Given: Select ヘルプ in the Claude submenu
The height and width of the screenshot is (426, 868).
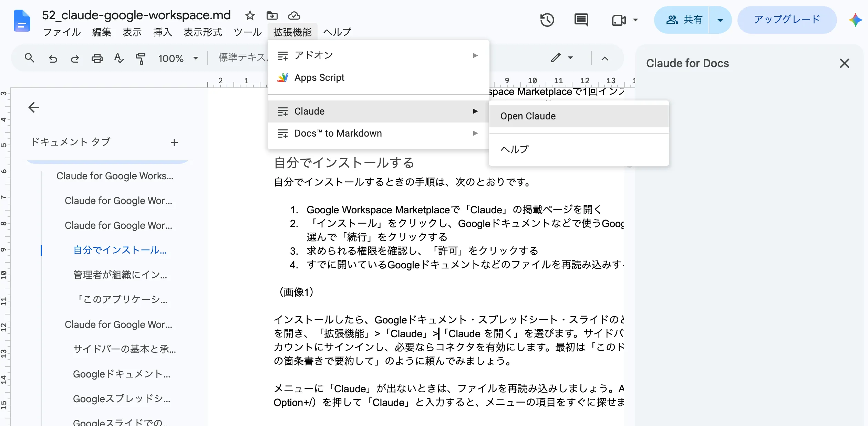Looking at the screenshot, I should (x=579, y=149).
